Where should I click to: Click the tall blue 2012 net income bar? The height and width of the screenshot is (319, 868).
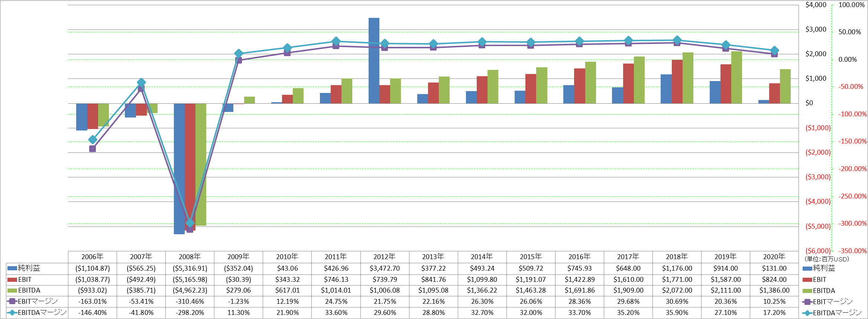(374, 61)
